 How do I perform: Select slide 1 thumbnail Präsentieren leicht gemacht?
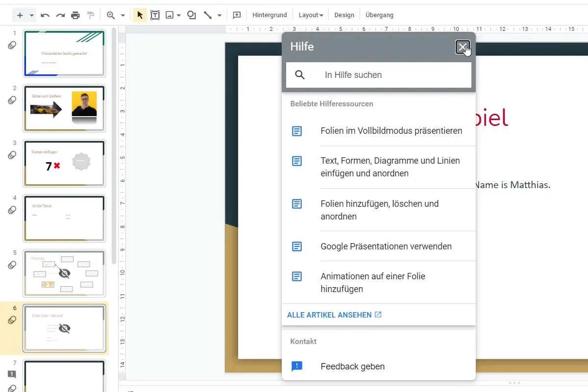click(64, 53)
